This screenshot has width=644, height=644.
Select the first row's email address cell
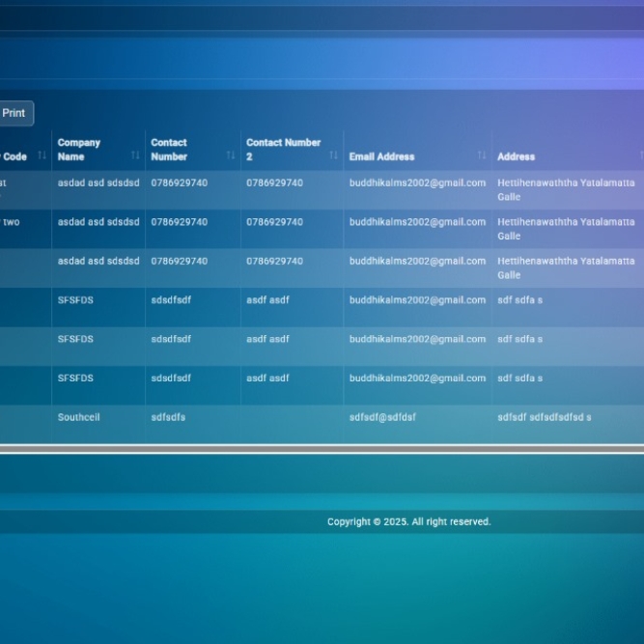pos(417,182)
